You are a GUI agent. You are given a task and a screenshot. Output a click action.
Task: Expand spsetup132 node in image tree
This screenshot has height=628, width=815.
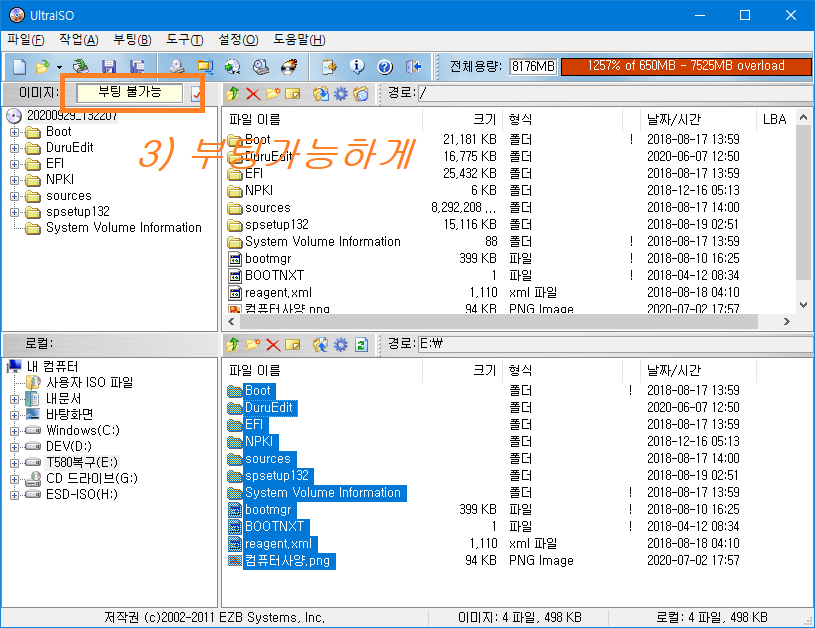tap(15, 213)
